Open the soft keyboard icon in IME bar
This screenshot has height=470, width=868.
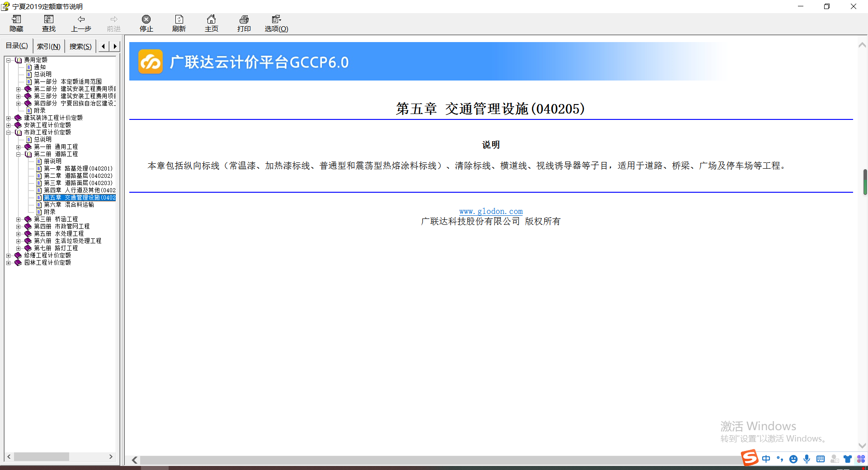coord(821,459)
